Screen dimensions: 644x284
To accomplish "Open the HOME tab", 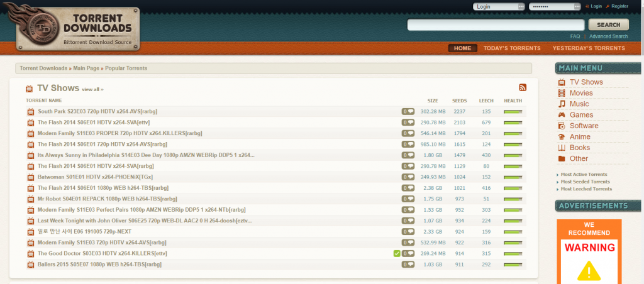I will (x=462, y=48).
